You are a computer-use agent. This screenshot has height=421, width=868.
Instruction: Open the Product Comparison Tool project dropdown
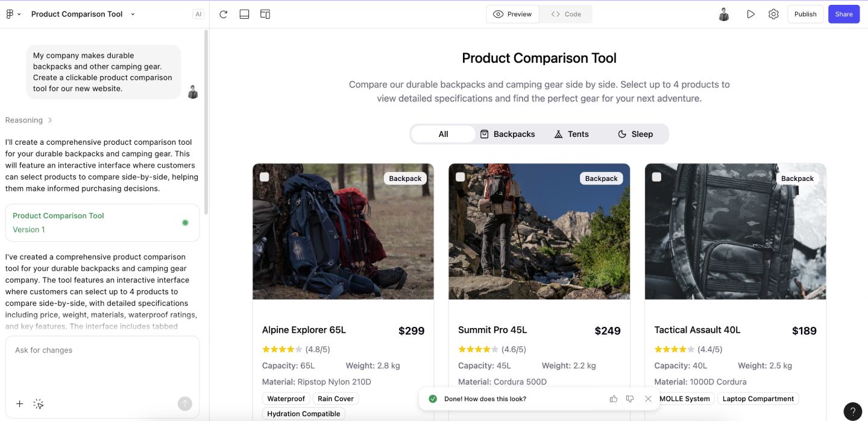click(131, 13)
